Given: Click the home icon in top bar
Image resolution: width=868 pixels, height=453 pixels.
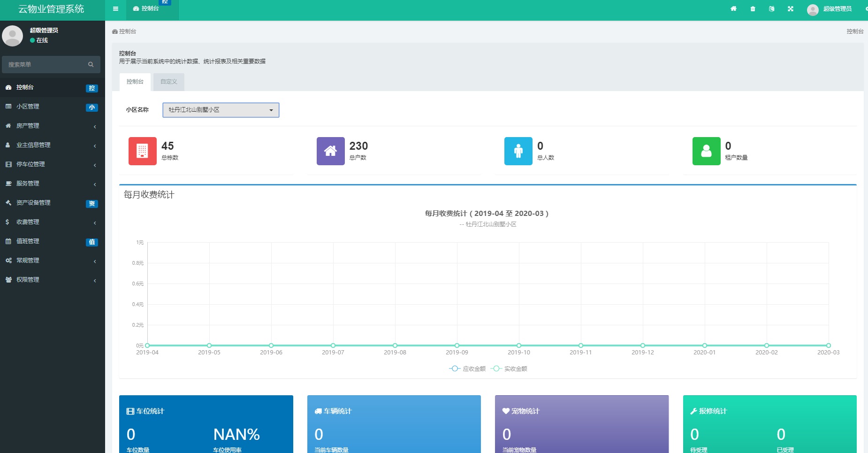Looking at the screenshot, I should coord(733,9).
